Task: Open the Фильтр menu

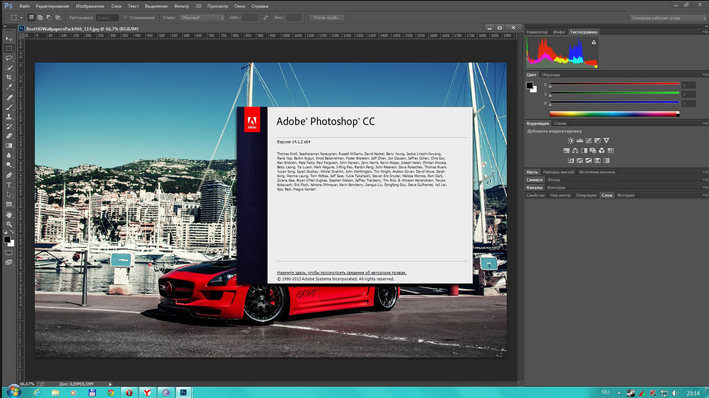Action: tap(181, 6)
